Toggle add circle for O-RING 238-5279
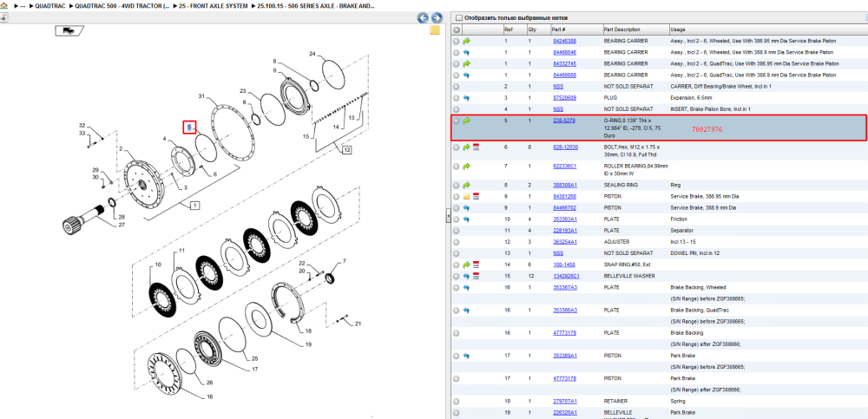The width and height of the screenshot is (868, 419). point(457,120)
